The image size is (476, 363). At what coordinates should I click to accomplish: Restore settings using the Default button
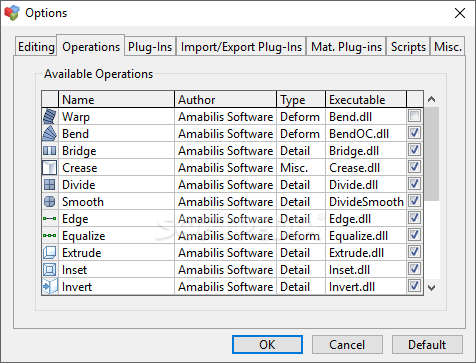[427, 344]
